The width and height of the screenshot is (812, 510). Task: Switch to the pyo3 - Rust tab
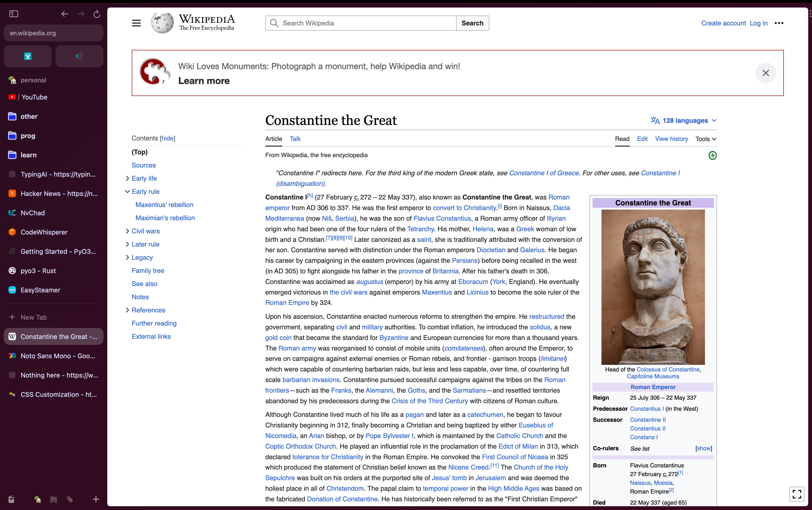(x=54, y=271)
